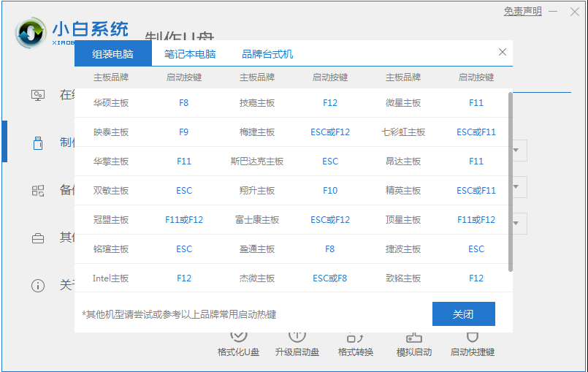
Task: Select the monitor icon in the left sidebar
Action: pos(38,95)
